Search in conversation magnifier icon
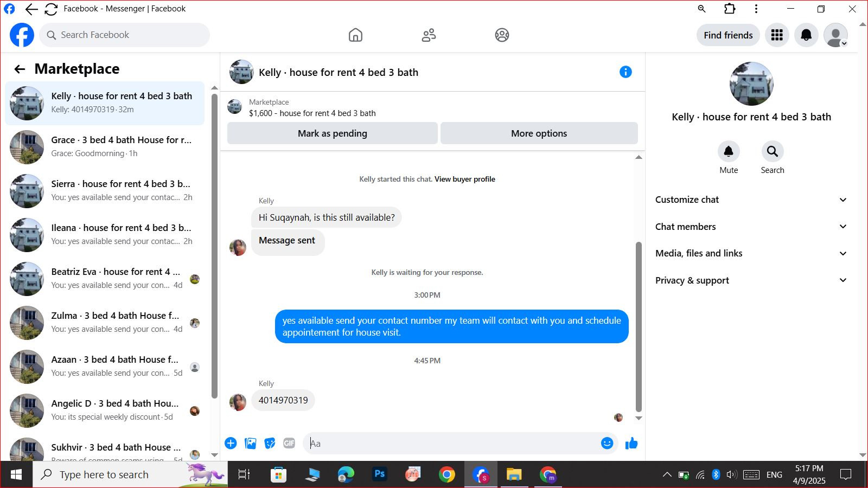This screenshot has height=488, width=868. pos(773,151)
